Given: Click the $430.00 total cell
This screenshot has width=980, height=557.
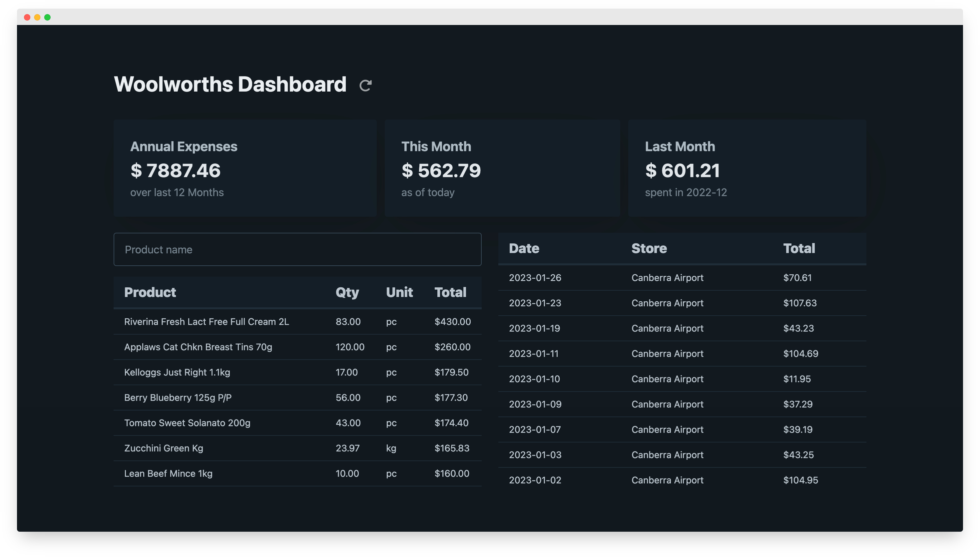Looking at the screenshot, I should click(x=452, y=322).
